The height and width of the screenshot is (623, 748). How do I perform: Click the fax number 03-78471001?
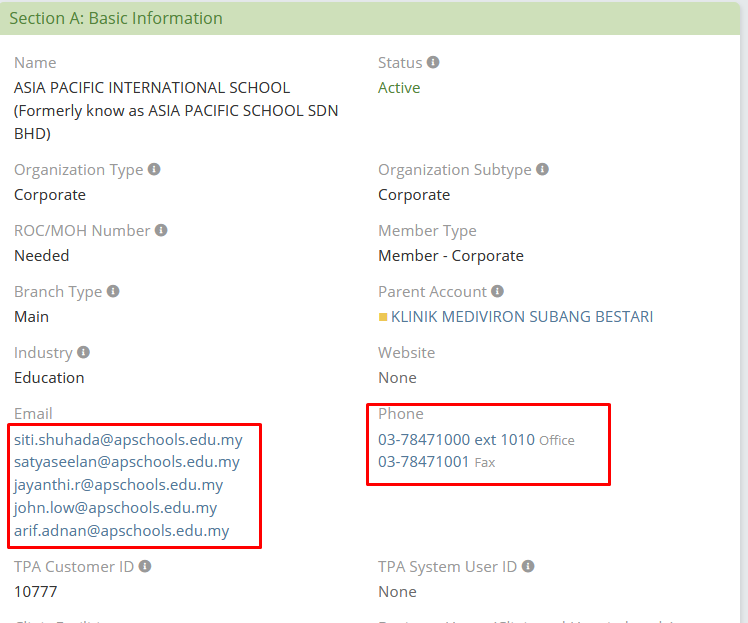pyautogui.click(x=424, y=462)
